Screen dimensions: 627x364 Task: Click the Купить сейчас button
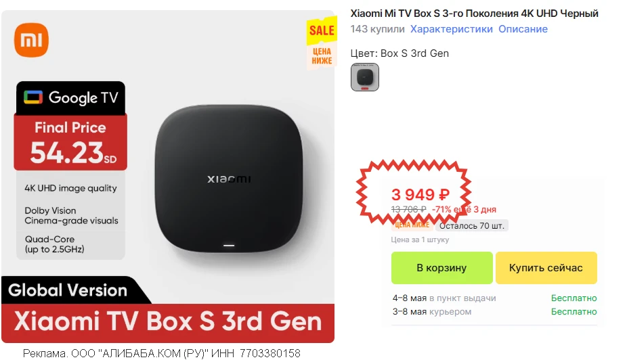click(x=546, y=268)
